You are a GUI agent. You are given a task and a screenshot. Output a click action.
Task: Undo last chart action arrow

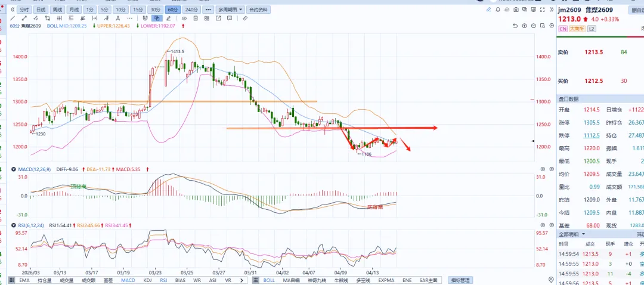coord(515,26)
